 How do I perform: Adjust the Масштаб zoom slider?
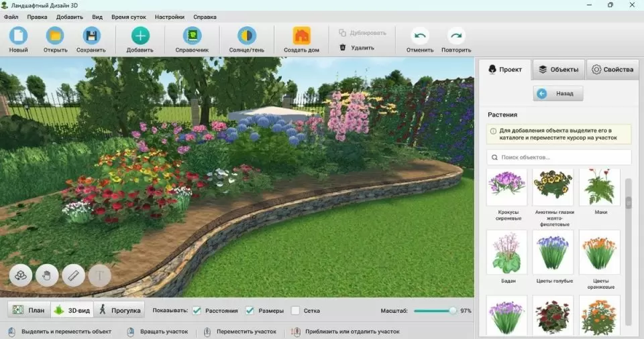click(453, 310)
